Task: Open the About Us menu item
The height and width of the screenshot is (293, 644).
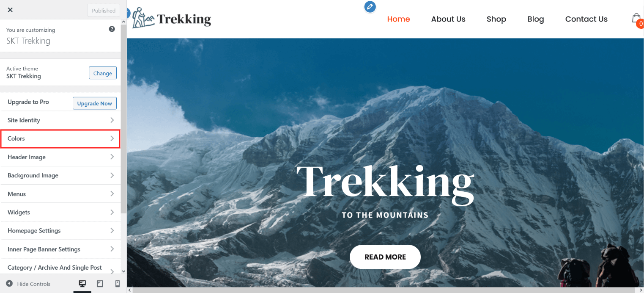Action: [x=448, y=19]
